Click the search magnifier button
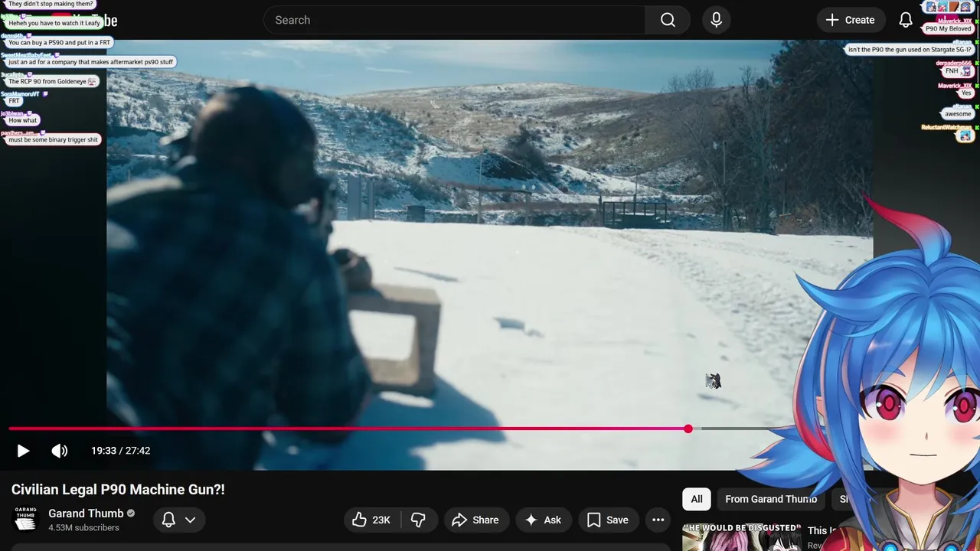Image resolution: width=980 pixels, height=551 pixels. pos(668,20)
